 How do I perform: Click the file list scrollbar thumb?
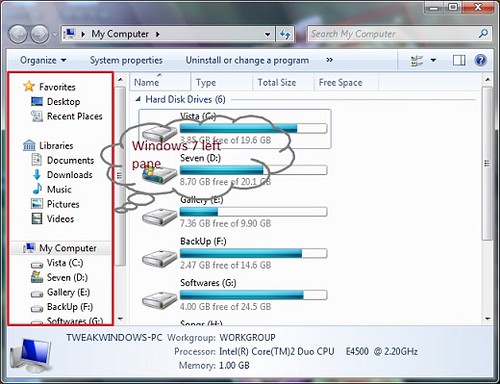[487, 163]
